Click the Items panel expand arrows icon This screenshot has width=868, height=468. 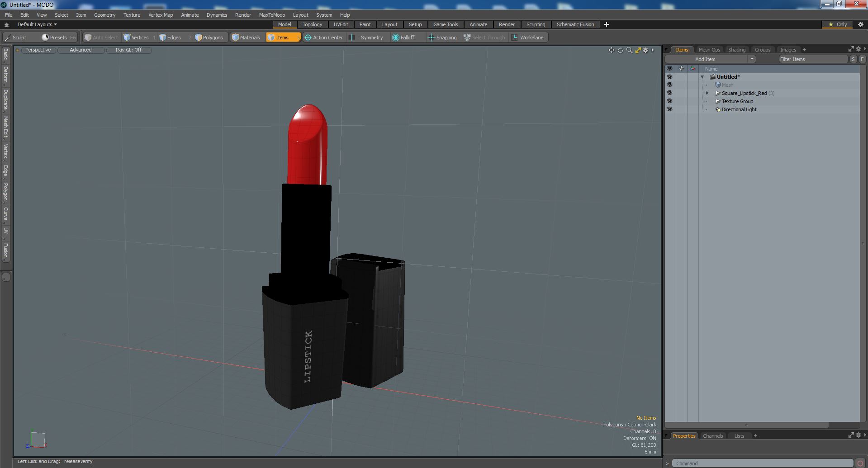tap(851, 49)
